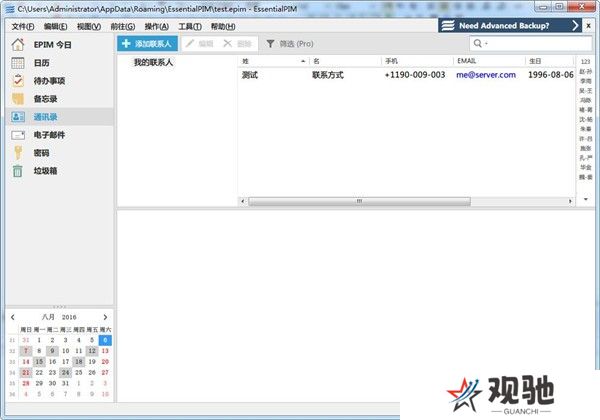
Task: Sort by the 名 column header
Action: (x=345, y=61)
